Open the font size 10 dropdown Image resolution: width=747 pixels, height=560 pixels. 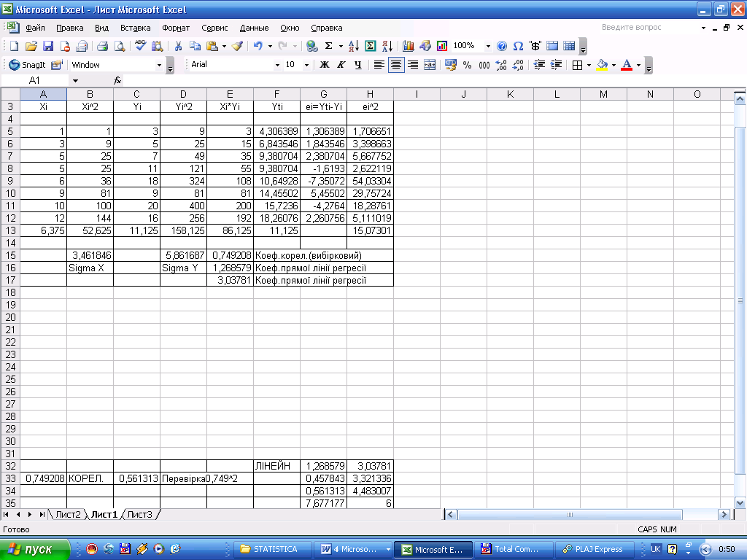[307, 65]
